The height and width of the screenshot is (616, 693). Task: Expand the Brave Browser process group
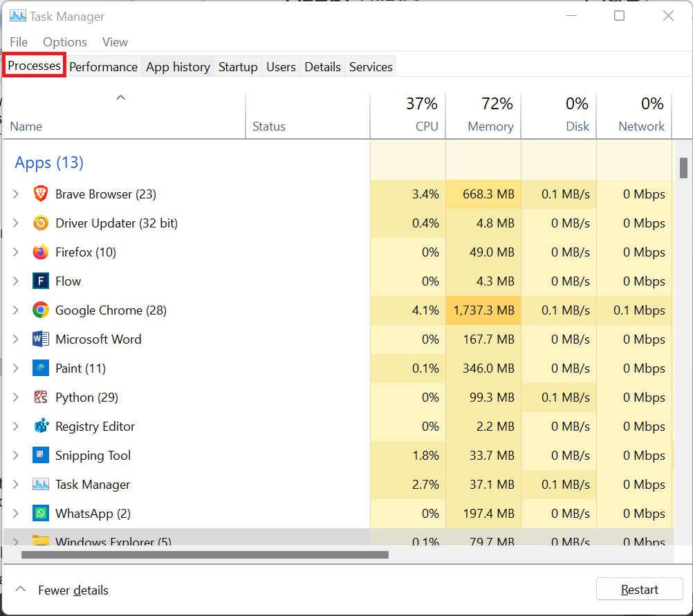(x=16, y=194)
